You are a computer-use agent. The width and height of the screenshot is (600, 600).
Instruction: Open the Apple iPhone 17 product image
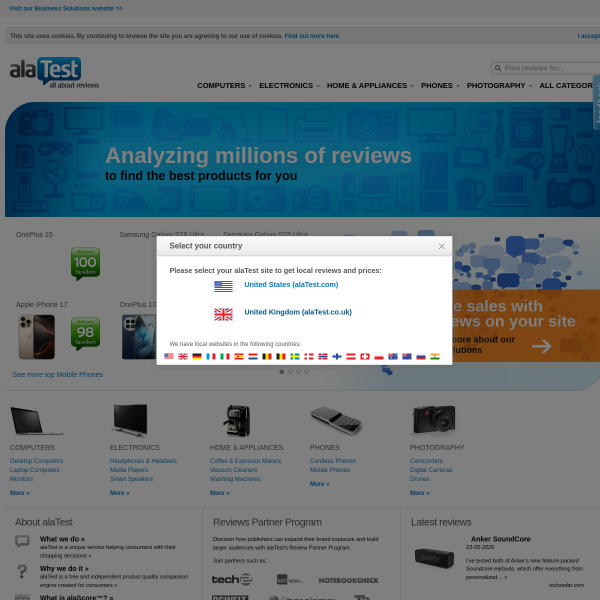37,337
